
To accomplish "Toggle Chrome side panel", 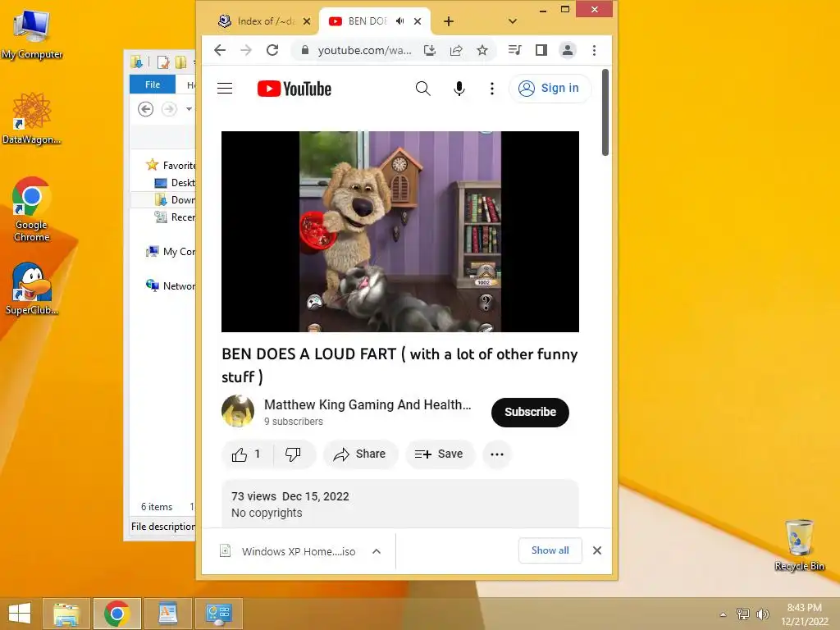I will 541,50.
